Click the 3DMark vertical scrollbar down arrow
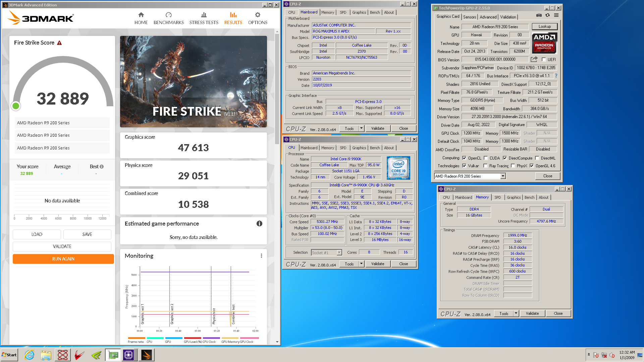 point(277,342)
